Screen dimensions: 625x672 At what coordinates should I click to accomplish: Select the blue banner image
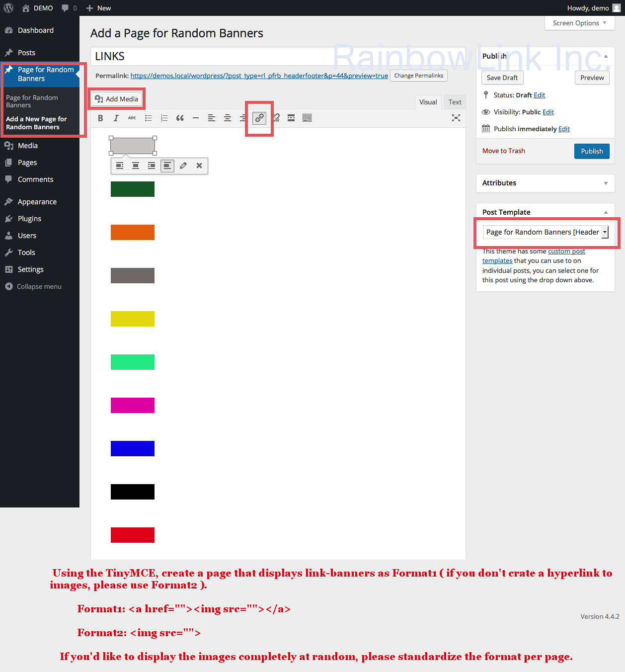coord(133,448)
